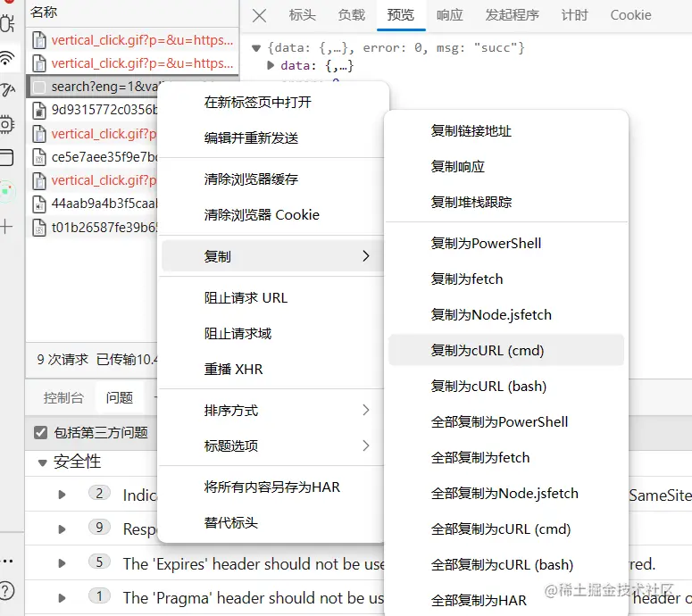Expand the 'Expires' header issue row
This screenshot has width=692, height=616.
pos(62,563)
